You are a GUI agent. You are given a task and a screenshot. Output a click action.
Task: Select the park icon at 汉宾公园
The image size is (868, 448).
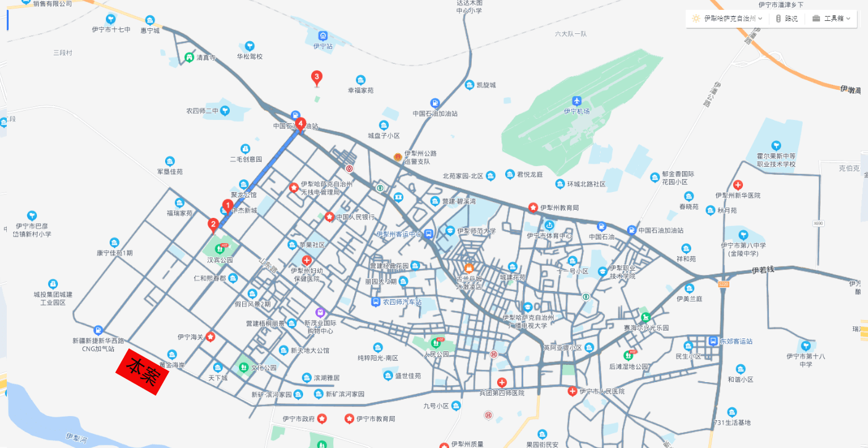pyautogui.click(x=220, y=249)
